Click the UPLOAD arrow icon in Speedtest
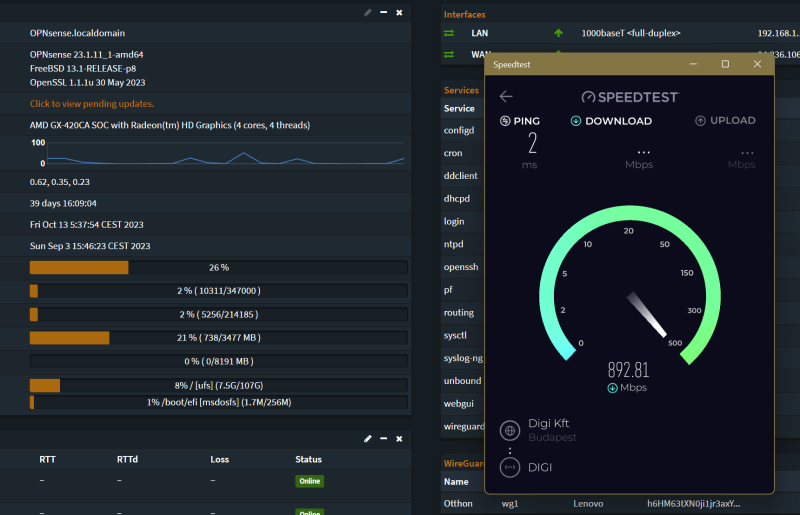This screenshot has width=800, height=515. pos(701,121)
